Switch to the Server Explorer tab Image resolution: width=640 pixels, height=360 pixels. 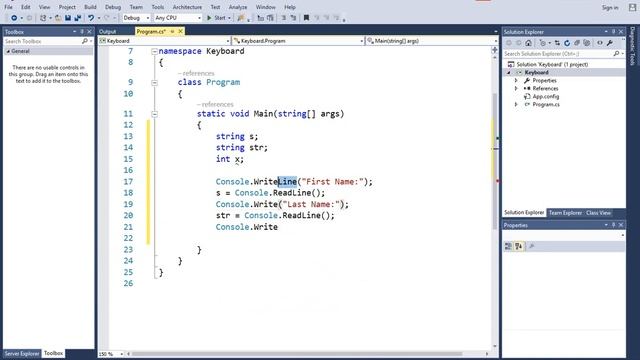coord(22,353)
